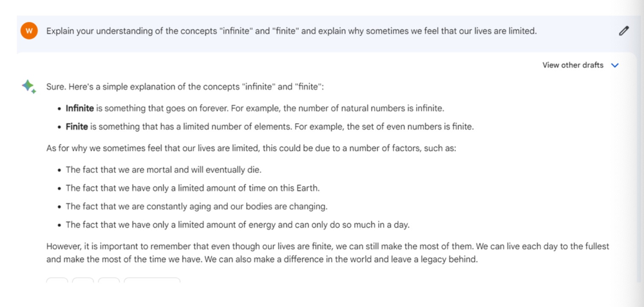Expand drafts with the blue chevron
This screenshot has height=307, width=644.
[x=614, y=65]
